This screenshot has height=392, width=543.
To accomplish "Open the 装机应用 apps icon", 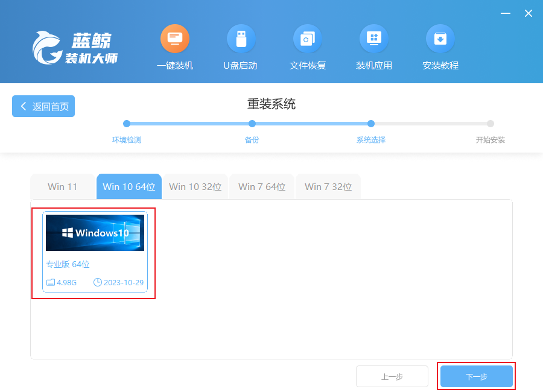I will point(374,39).
